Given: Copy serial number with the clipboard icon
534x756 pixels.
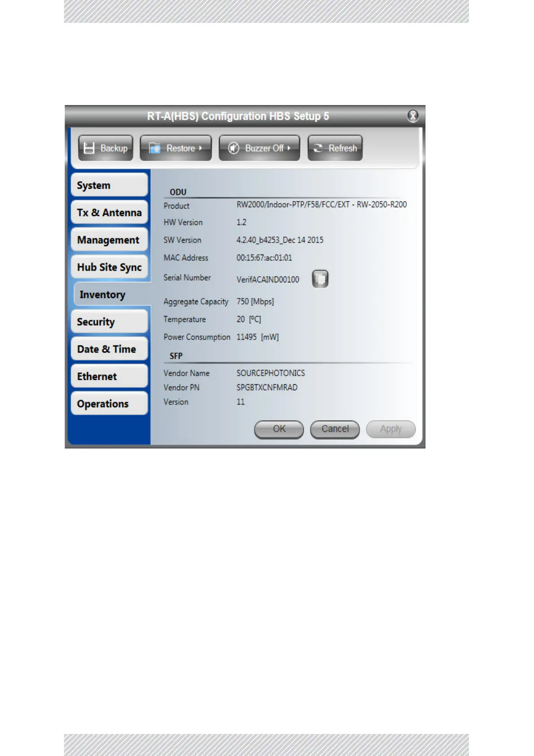Looking at the screenshot, I should coord(320,279).
